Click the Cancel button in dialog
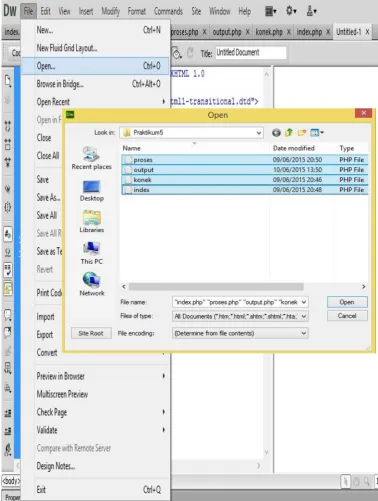 pyautogui.click(x=347, y=316)
